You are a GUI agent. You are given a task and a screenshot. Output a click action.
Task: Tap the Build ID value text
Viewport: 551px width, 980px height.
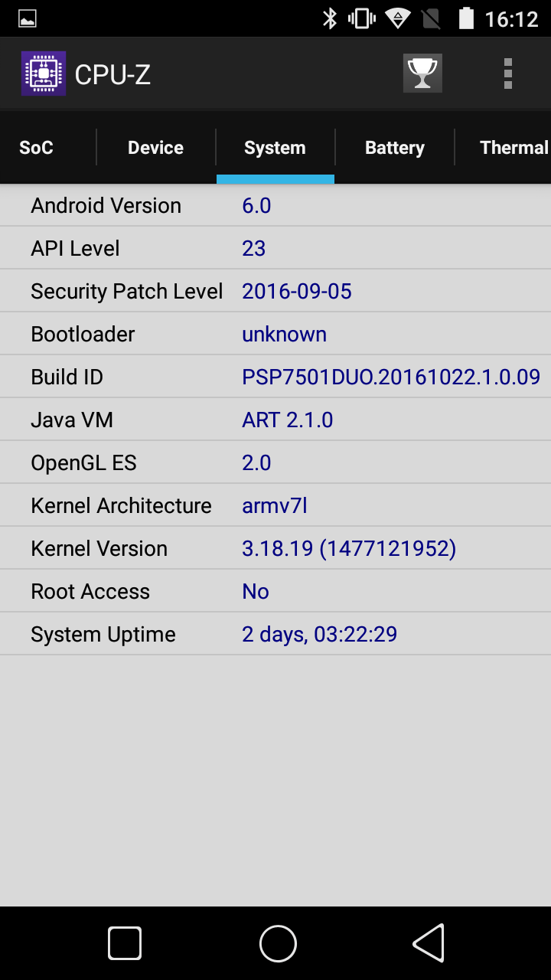[x=391, y=377]
